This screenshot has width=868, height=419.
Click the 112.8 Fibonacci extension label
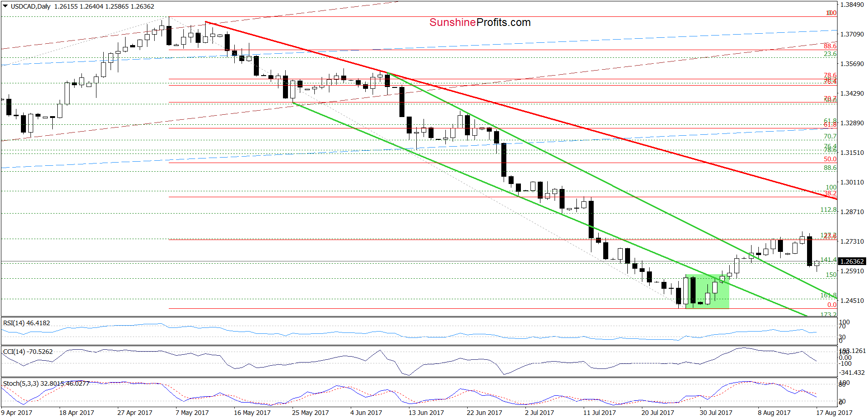(x=828, y=209)
